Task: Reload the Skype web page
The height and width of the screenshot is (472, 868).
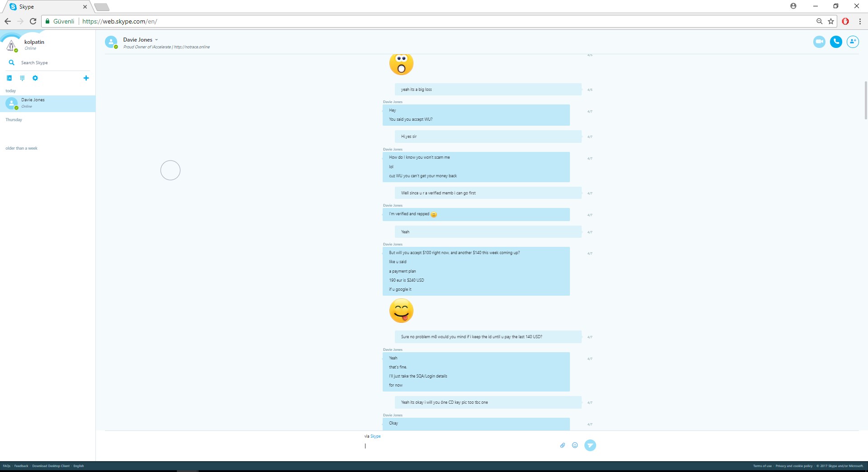Action: pyautogui.click(x=33, y=21)
